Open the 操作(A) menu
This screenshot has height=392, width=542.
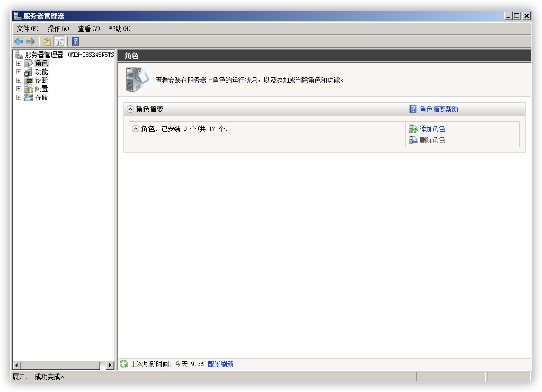58,29
